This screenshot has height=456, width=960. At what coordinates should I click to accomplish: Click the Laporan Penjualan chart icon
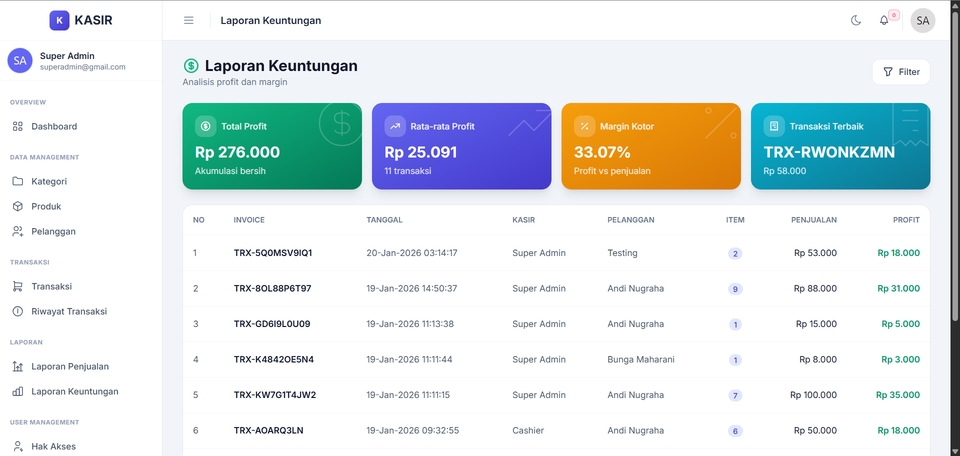18,367
